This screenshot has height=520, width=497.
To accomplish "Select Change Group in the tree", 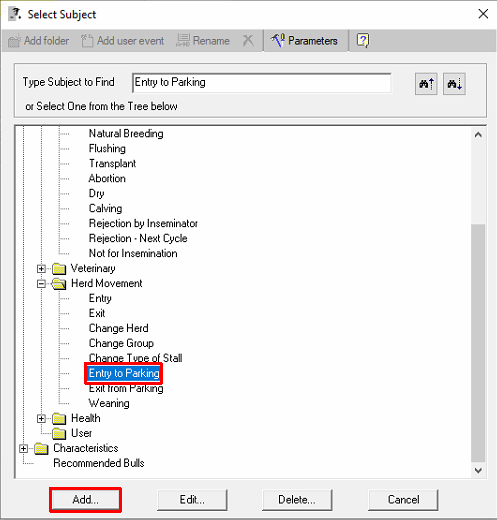I will 121,343.
